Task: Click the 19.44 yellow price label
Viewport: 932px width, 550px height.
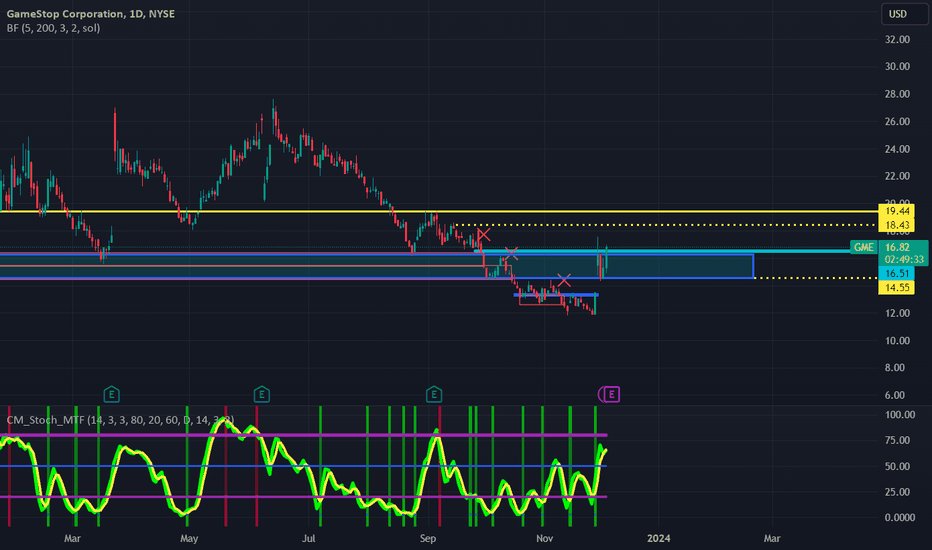Action: (x=897, y=211)
